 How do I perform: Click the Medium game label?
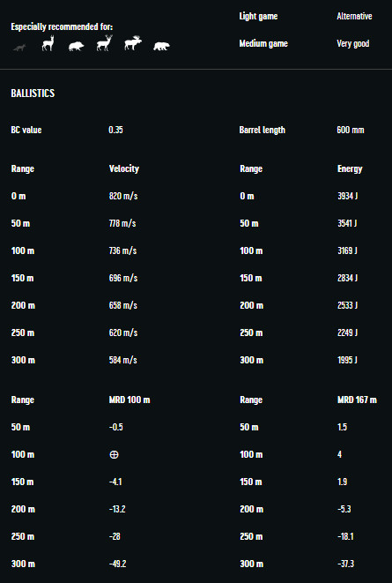point(263,43)
